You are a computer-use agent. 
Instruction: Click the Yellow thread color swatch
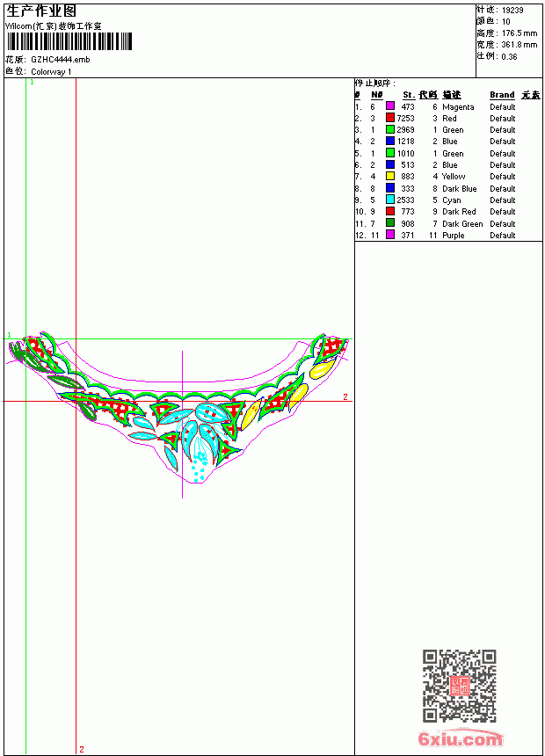[390, 177]
